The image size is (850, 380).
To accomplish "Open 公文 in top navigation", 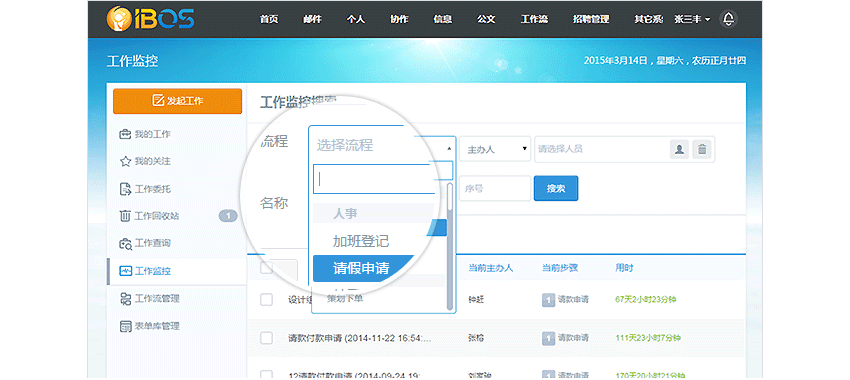I will (486, 20).
